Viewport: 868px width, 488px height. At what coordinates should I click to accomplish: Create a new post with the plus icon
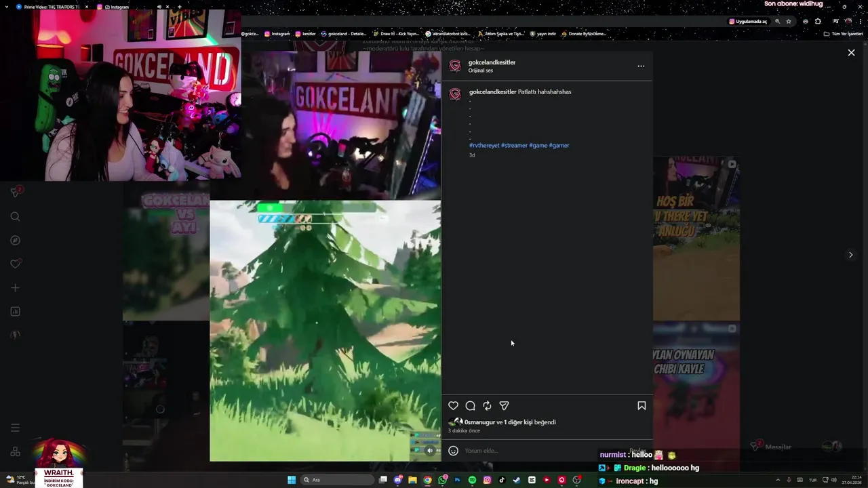coord(15,288)
